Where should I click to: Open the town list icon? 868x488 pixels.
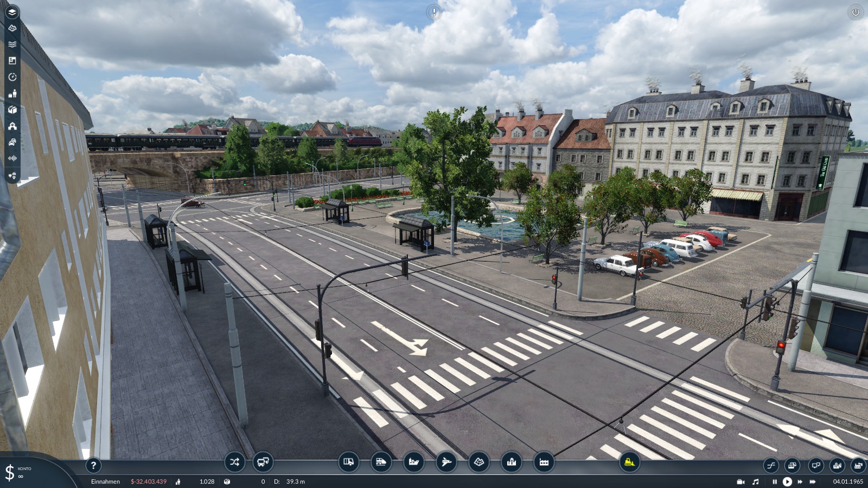pyautogui.click(x=837, y=465)
